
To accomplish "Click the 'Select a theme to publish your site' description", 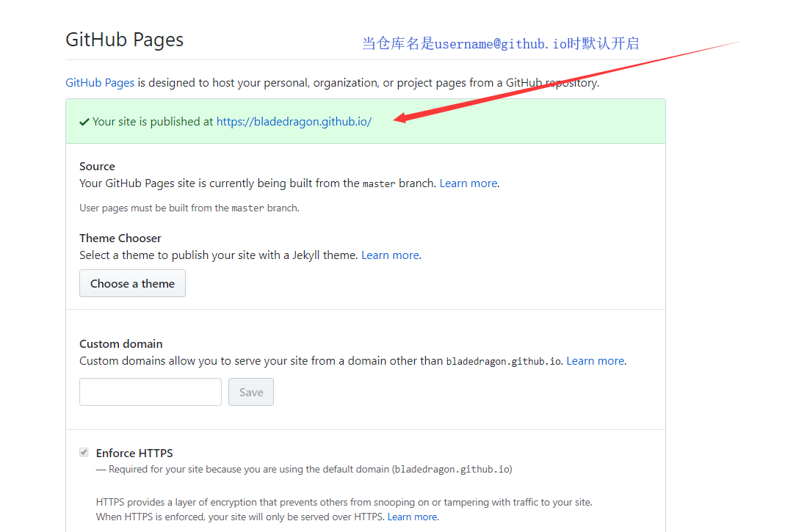I will click(x=219, y=255).
